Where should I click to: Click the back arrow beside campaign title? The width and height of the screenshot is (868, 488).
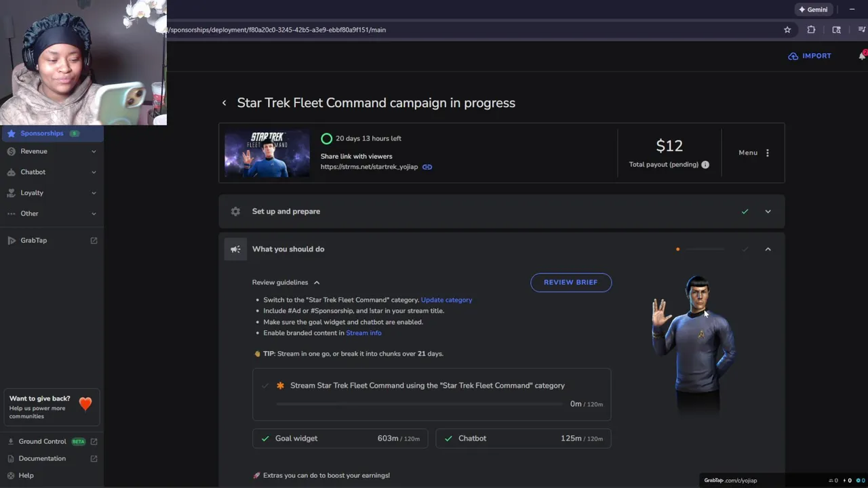[224, 103]
